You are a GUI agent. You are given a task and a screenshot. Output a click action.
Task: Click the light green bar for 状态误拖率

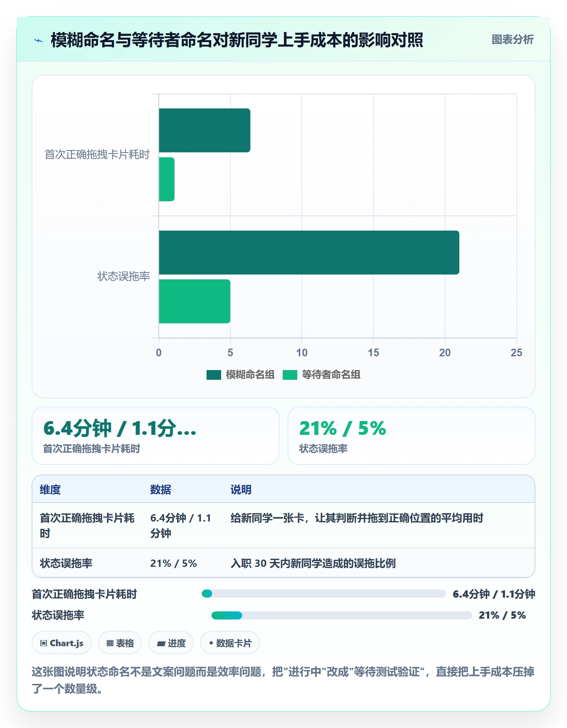coord(194,301)
